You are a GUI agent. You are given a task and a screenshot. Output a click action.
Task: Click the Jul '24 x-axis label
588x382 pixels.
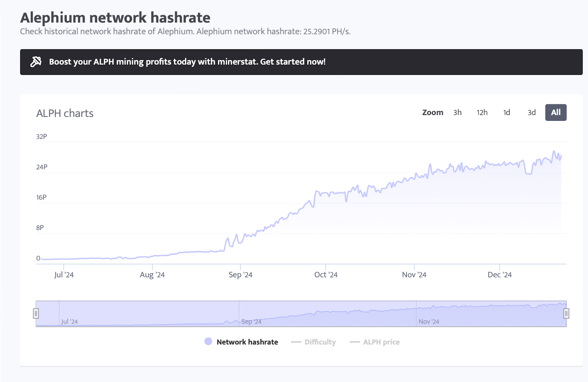tap(64, 275)
